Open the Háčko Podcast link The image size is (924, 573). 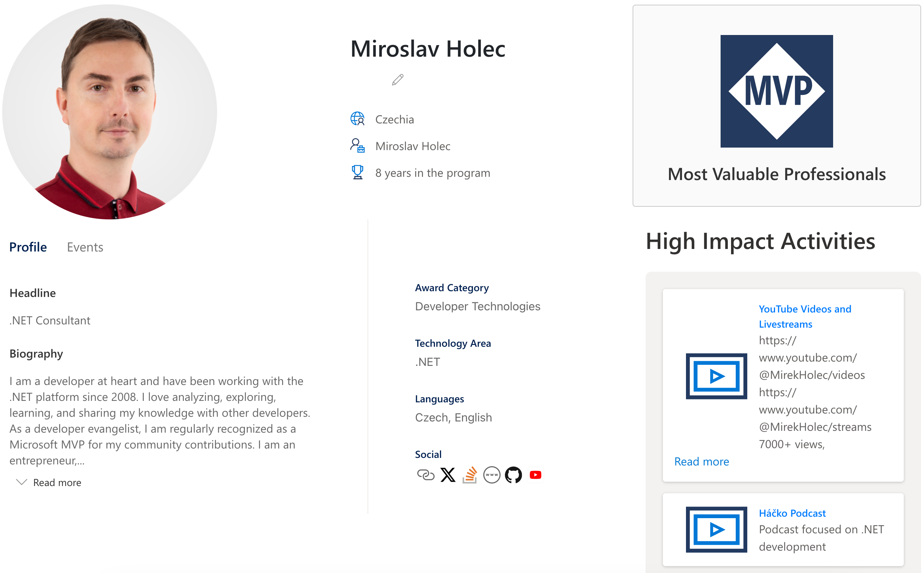792,513
